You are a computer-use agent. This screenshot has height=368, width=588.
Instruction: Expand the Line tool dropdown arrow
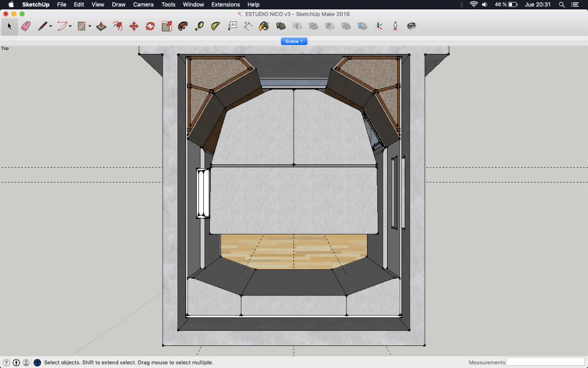50,26
